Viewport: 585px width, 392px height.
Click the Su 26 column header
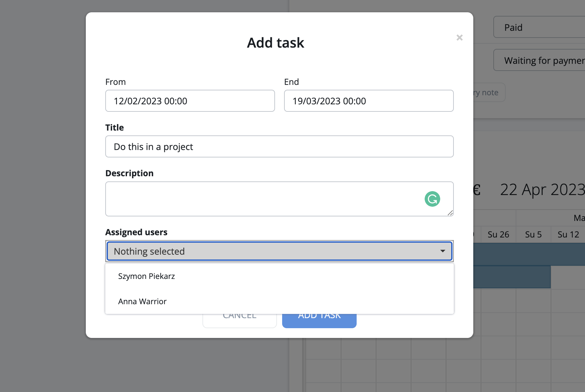pos(498,235)
